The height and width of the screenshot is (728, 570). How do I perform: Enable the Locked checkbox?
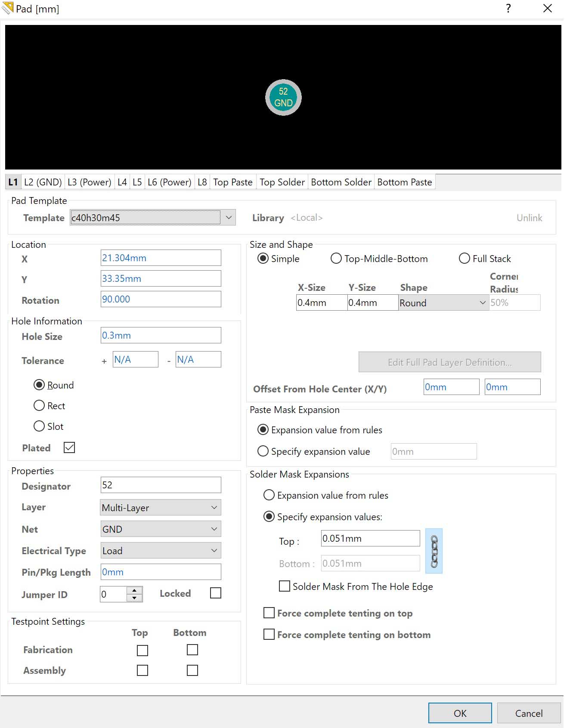point(215,593)
